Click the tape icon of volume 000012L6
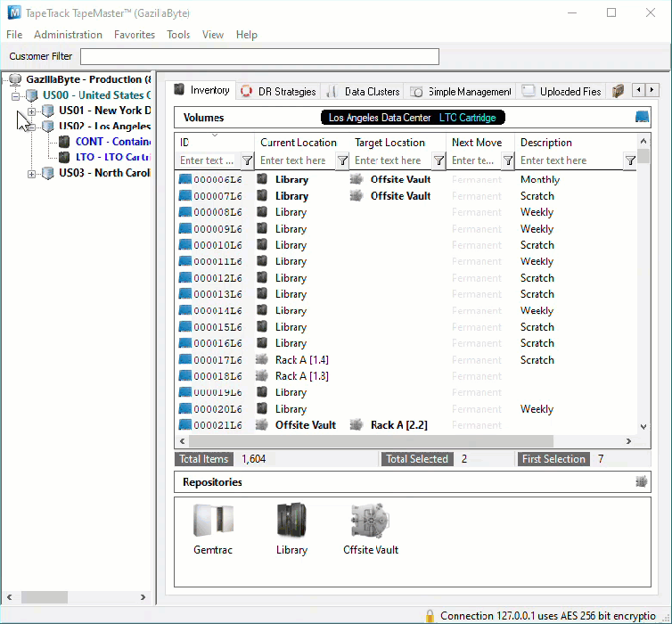672x624 pixels. click(185, 278)
